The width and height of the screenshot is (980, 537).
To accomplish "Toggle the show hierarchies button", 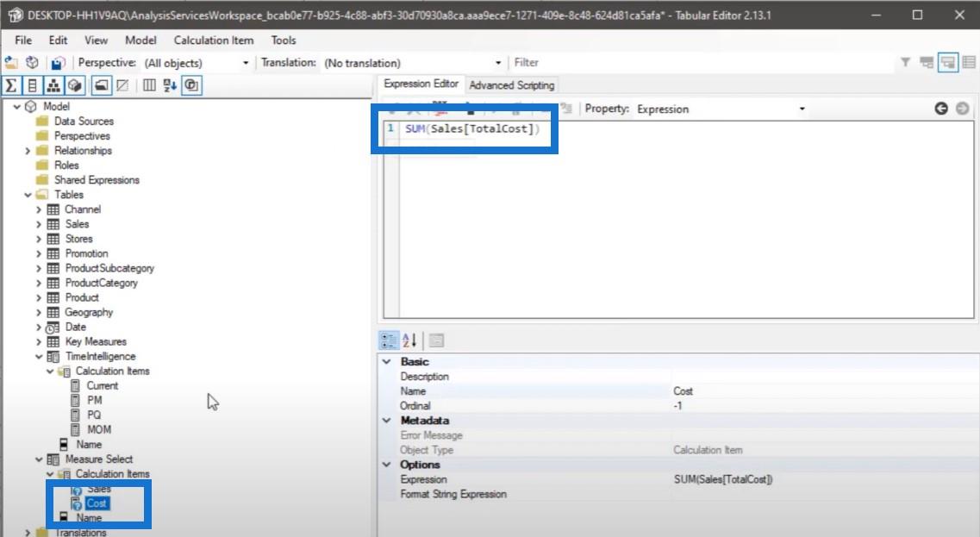I will [x=53, y=85].
